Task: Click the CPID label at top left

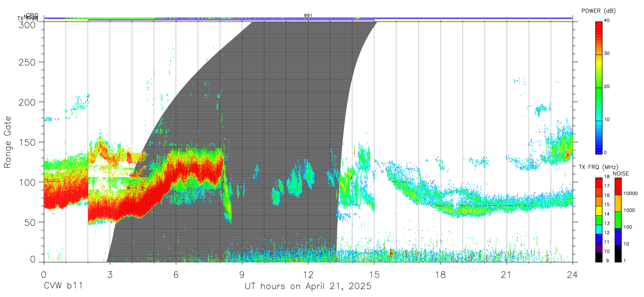Action: (31, 15)
